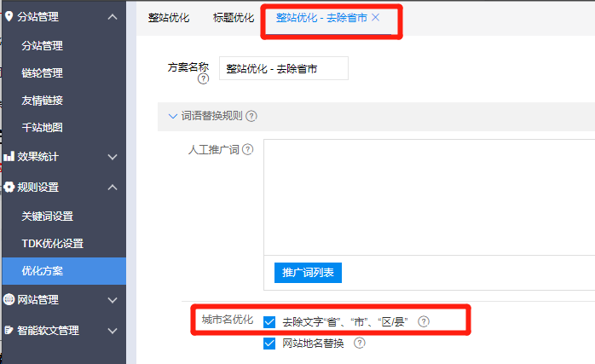Switch to the 标题优化 tab
The width and height of the screenshot is (595, 364).
tap(233, 17)
